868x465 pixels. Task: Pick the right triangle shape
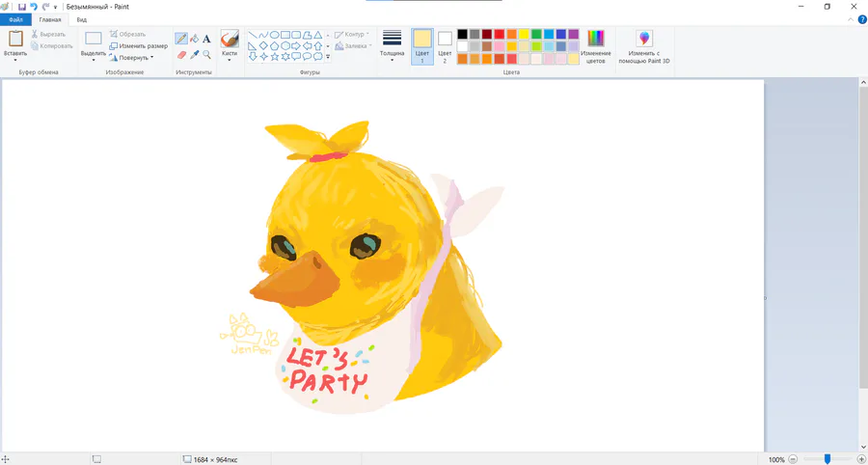(253, 45)
